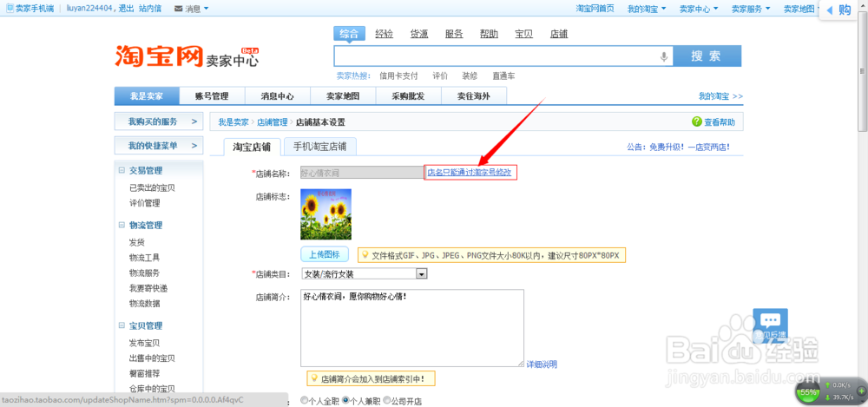
Task: Click the 查看帮助 link
Action: pyautogui.click(x=719, y=121)
